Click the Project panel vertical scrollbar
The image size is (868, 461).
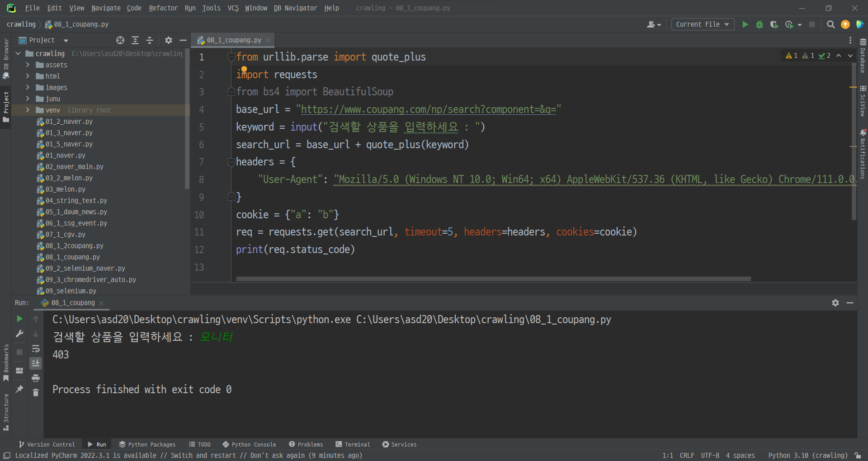point(187,119)
